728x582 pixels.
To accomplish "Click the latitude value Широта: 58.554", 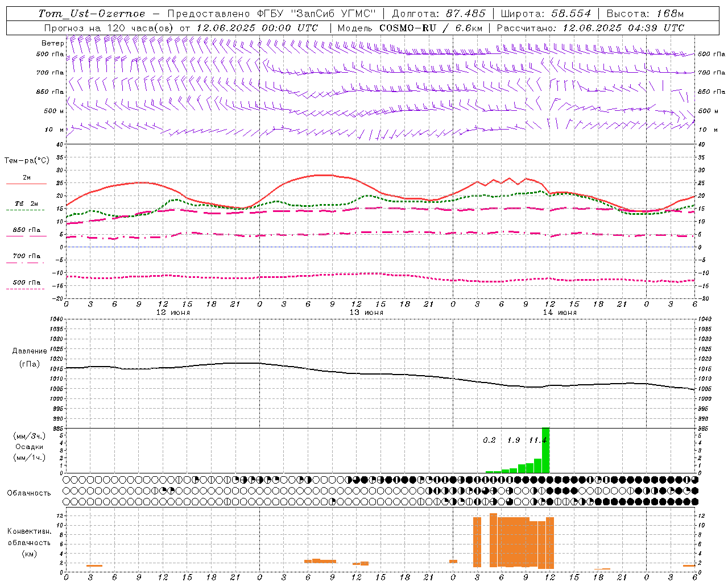I will pyautogui.click(x=546, y=14).
